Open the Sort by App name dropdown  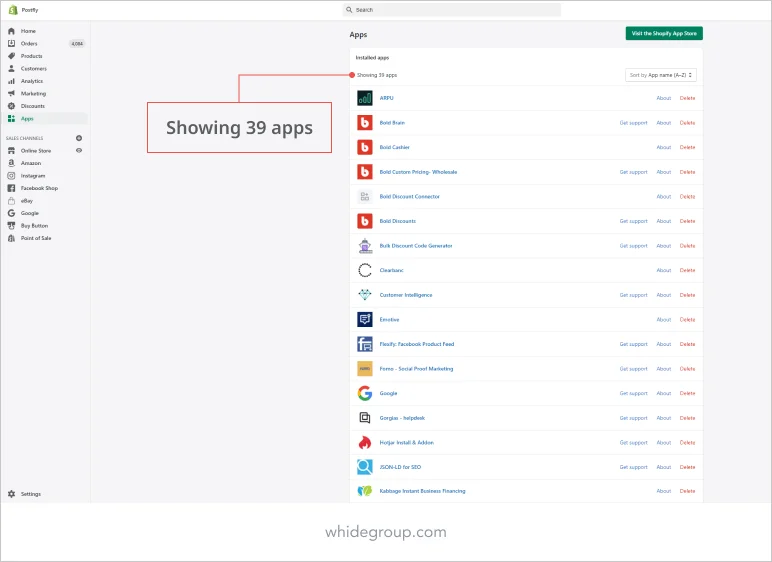(x=661, y=75)
